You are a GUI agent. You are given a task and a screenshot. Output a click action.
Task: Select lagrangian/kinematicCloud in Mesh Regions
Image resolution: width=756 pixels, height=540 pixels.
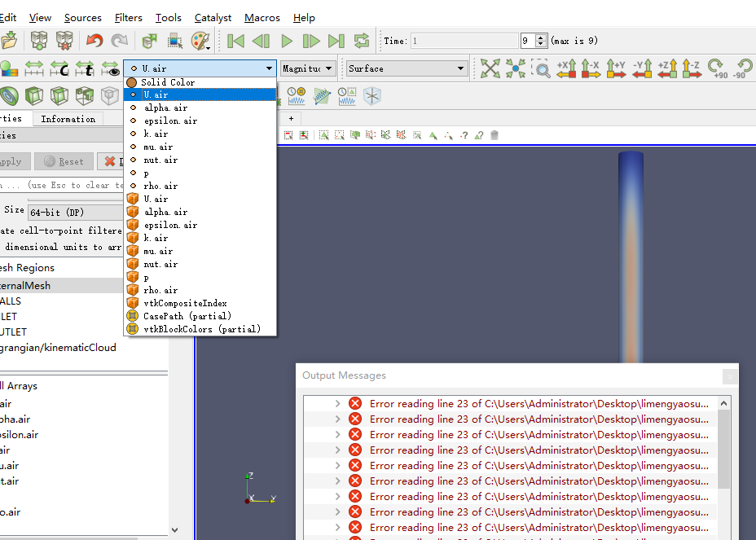point(58,348)
